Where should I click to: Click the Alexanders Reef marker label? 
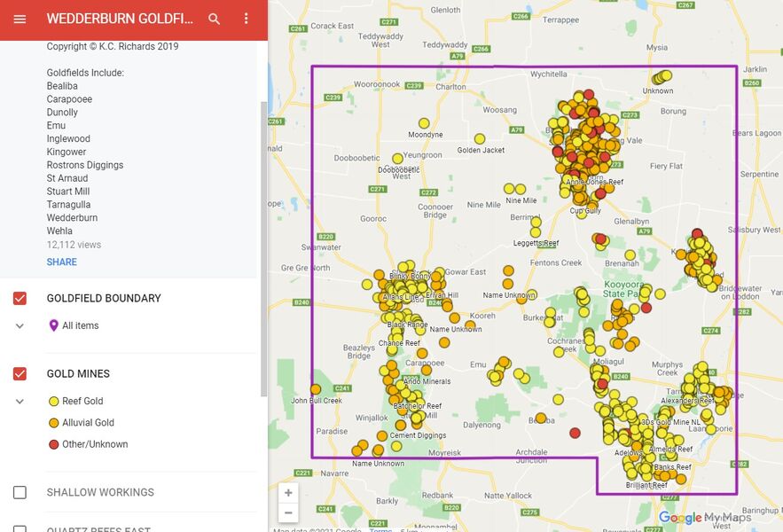687,400
